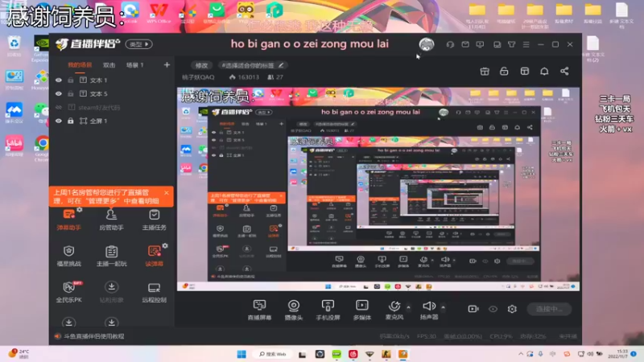
Task: Open the 斗鱼直播伴侣使用教程 link
Action: (94, 336)
